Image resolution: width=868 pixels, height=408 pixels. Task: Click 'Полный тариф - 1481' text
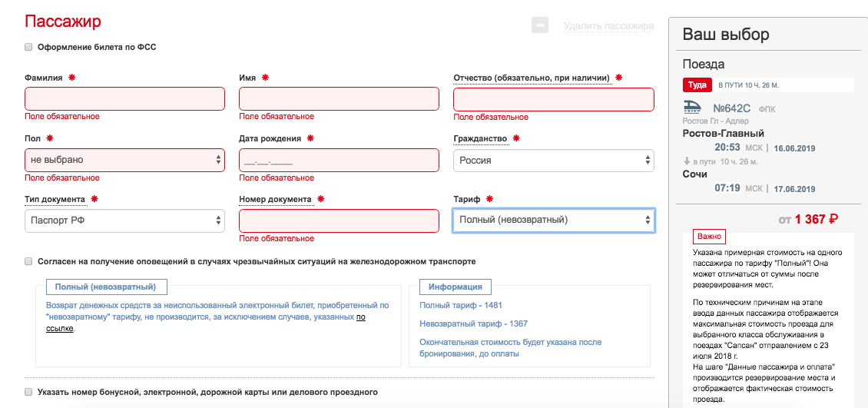coord(461,305)
